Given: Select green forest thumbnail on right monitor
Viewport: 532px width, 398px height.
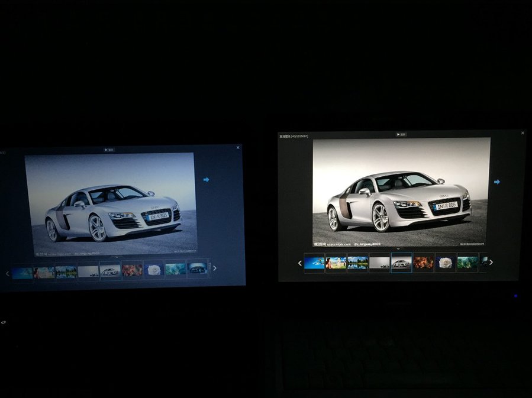Looking at the screenshot, I should point(467,263).
